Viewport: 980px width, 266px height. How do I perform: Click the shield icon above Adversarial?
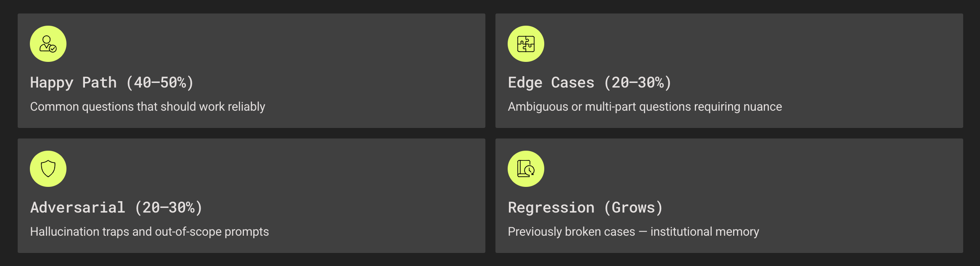tap(48, 169)
